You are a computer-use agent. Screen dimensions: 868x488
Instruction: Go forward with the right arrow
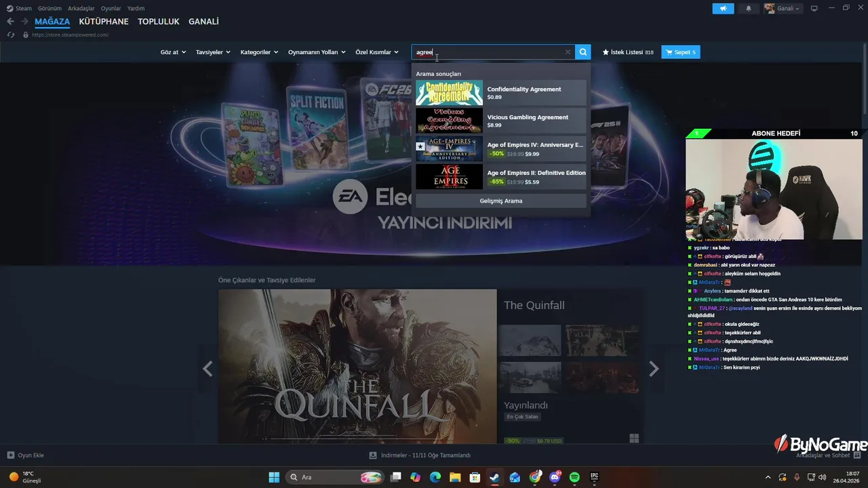24,22
